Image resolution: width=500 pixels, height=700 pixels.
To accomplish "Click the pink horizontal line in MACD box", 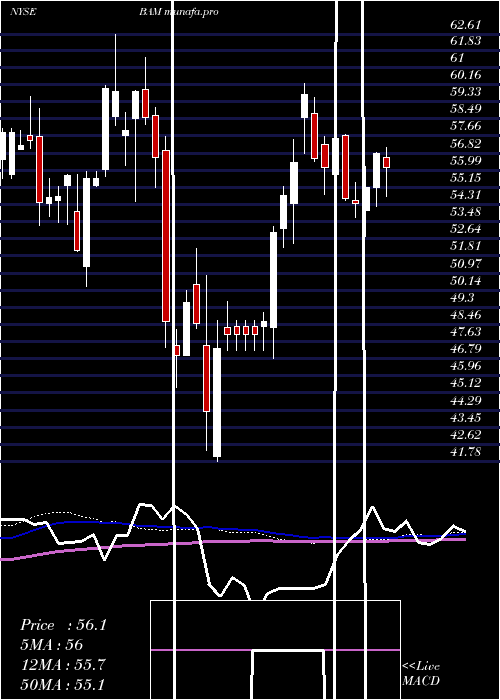I will coord(275,650).
